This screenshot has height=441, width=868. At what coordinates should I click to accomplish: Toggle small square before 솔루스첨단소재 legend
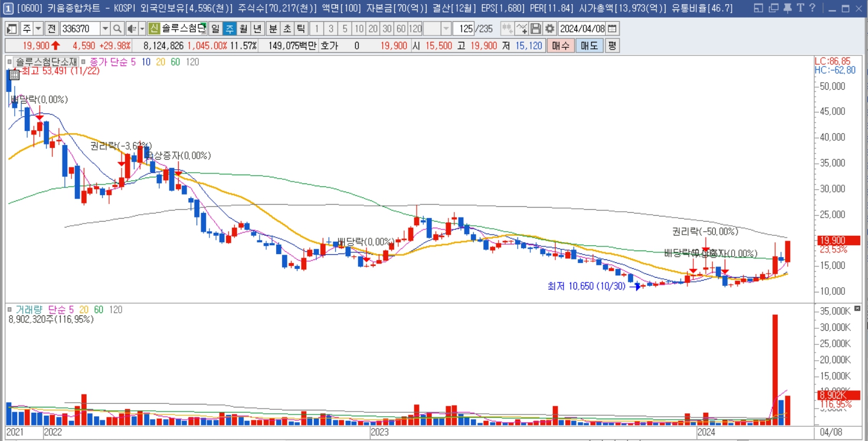tap(9, 61)
